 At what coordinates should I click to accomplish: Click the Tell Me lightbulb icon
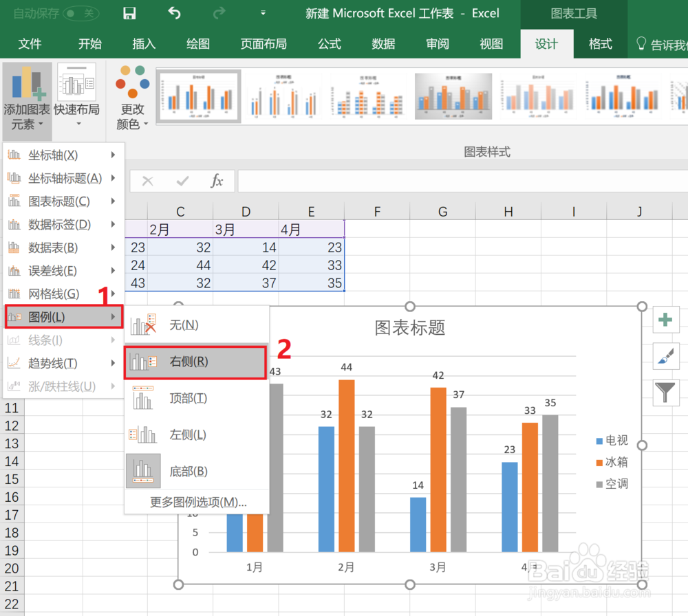[x=641, y=44]
